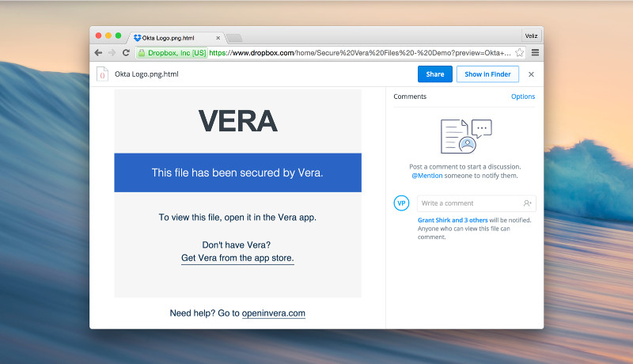
Task: Click the Dropbox, Inc [US] certificate label
Action: [x=176, y=53]
